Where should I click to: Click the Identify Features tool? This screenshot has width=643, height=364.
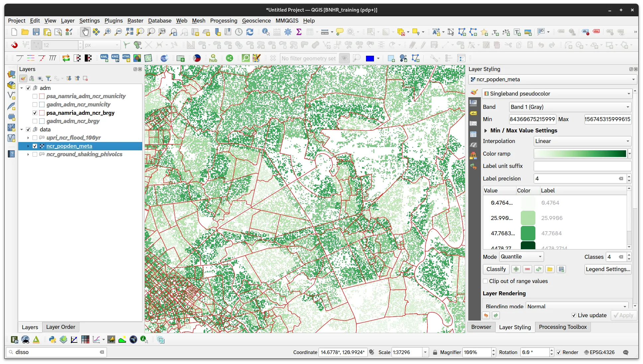[266, 32]
